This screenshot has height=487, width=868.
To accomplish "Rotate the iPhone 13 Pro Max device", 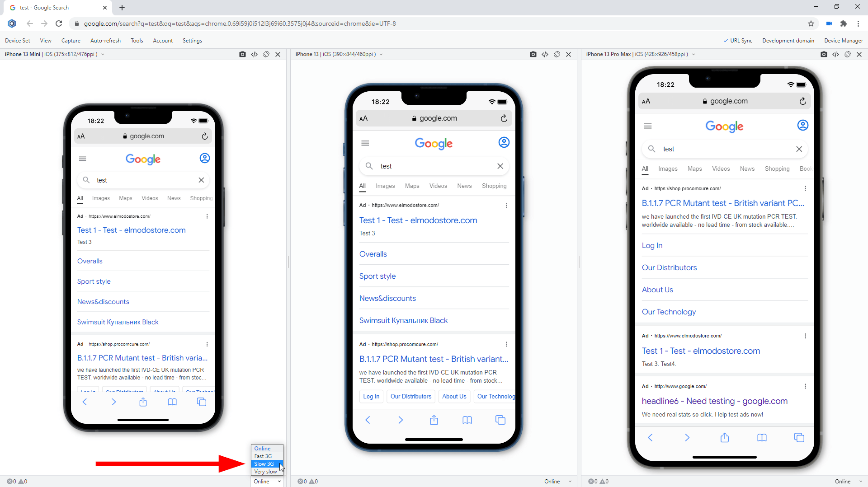I will coord(847,54).
